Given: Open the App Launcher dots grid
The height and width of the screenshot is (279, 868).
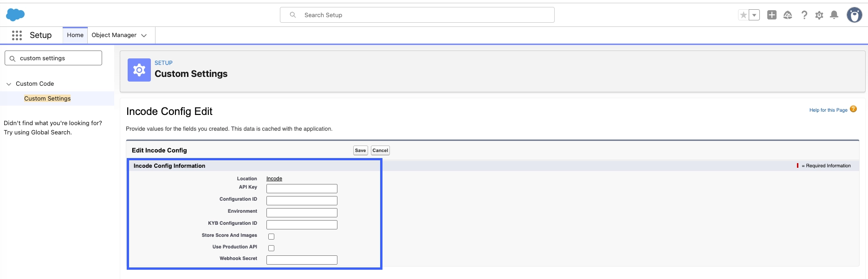Looking at the screenshot, I should click(17, 35).
